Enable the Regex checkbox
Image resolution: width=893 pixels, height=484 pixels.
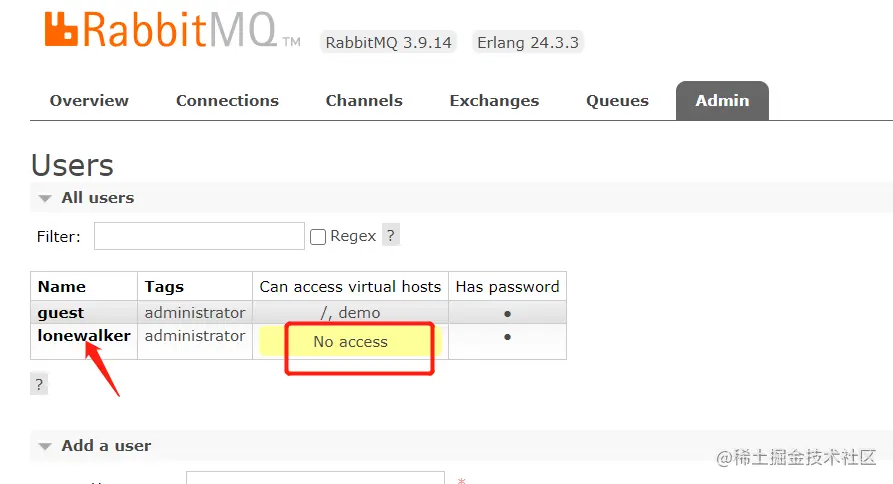pyautogui.click(x=318, y=237)
